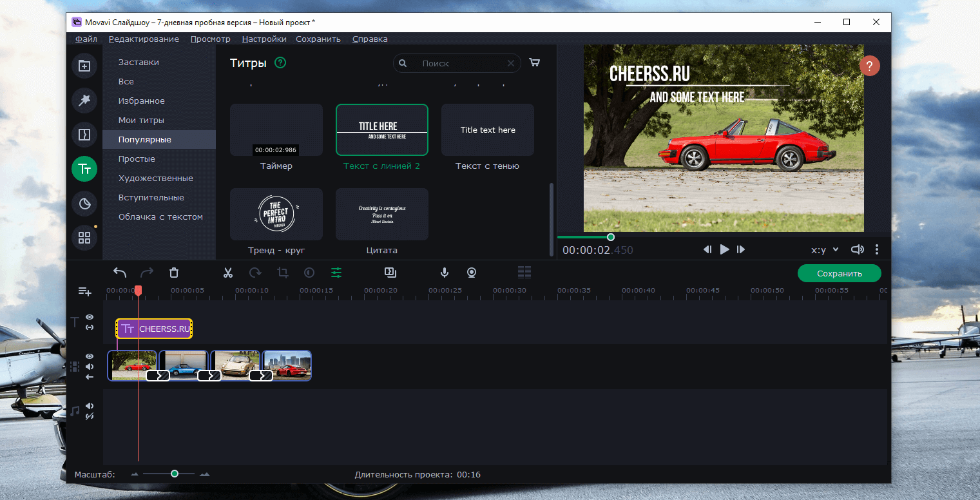This screenshot has width=980, height=500.
Task: Open the x:y aspect ratio dropdown
Action: tap(825, 250)
